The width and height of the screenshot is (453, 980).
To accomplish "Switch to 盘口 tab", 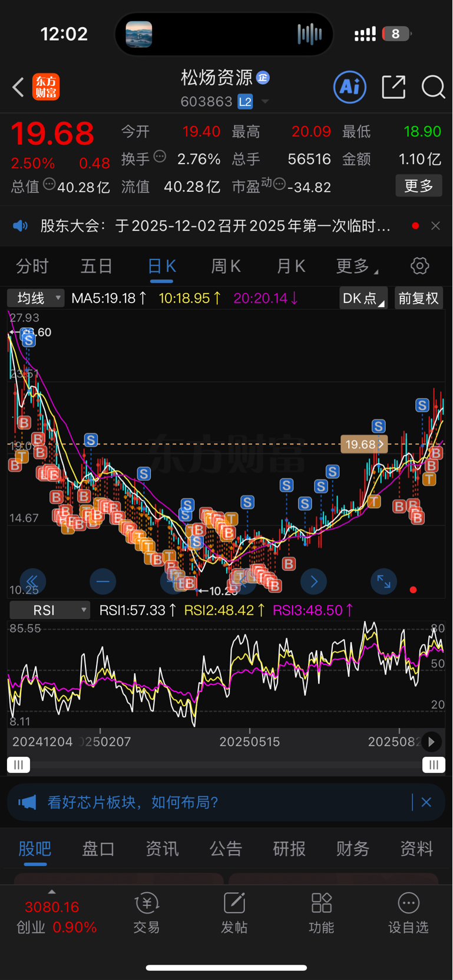I will pyautogui.click(x=98, y=849).
